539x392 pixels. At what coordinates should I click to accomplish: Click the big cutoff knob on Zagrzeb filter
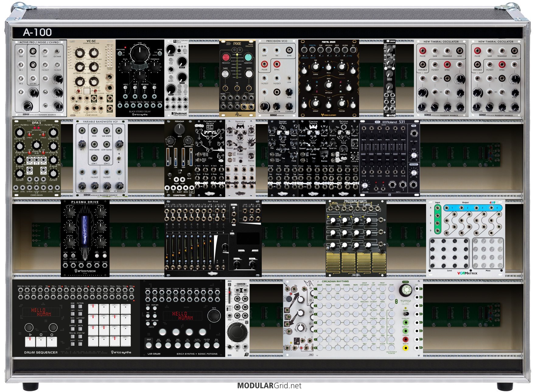point(237,331)
